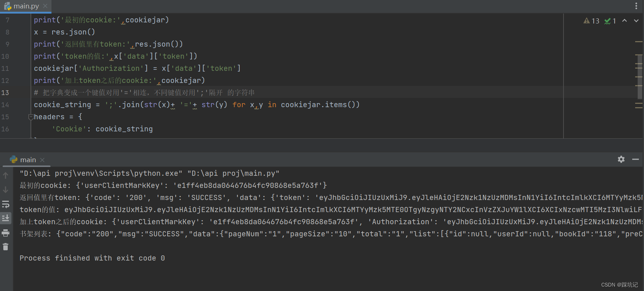The height and width of the screenshot is (291, 644).
Task: Open Run panel settings gear
Action: (x=621, y=159)
